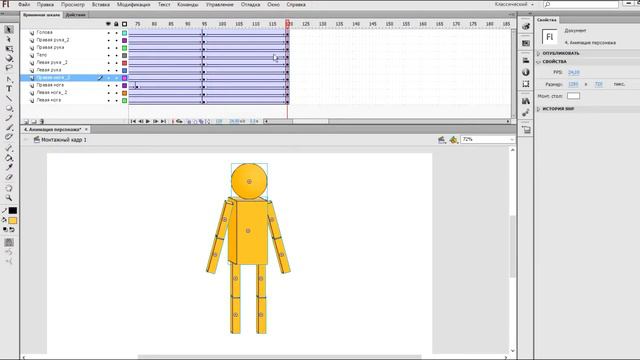Viewport: 640px width, 360px height.
Task: Open the Управление menu
Action: pos(220,4)
